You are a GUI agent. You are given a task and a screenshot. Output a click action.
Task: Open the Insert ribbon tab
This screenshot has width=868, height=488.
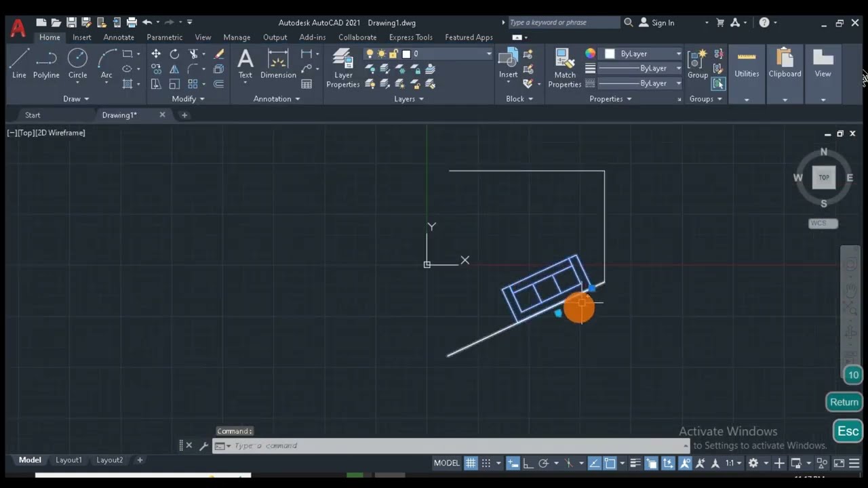point(81,37)
